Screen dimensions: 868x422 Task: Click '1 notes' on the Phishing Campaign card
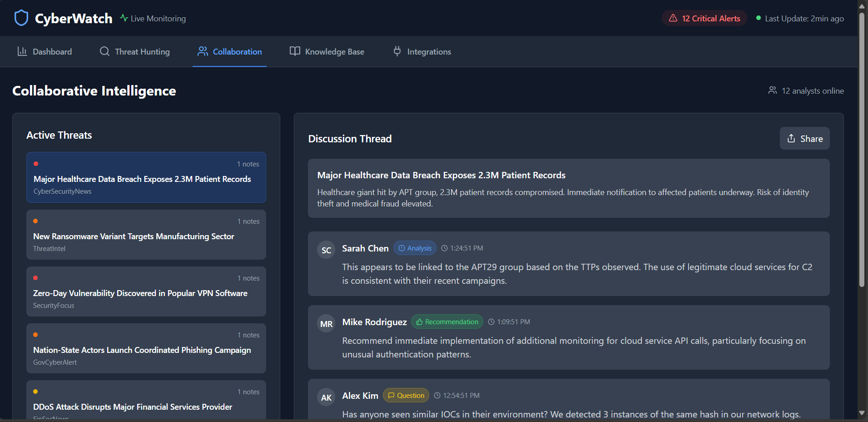[248, 335]
